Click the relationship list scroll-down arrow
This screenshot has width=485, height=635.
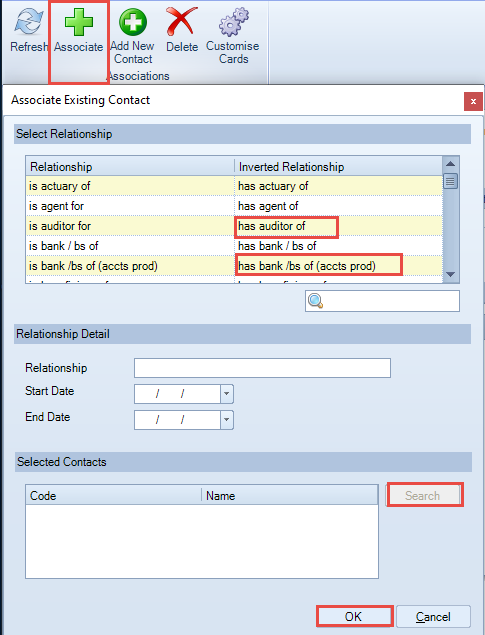pyautogui.click(x=451, y=275)
